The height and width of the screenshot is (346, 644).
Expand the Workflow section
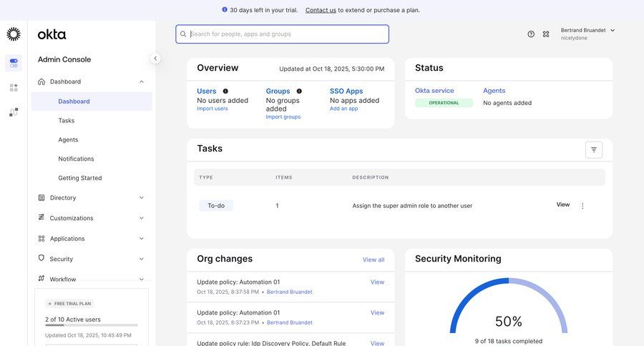pyautogui.click(x=141, y=279)
